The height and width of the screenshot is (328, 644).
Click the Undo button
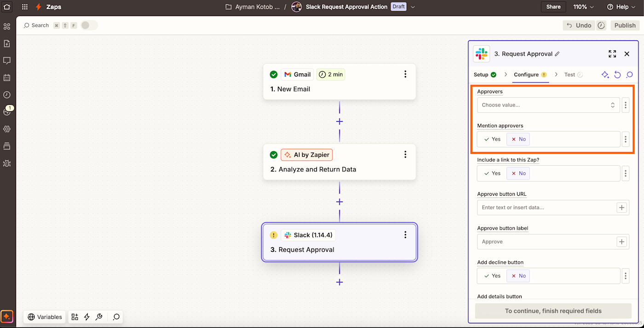(579, 25)
